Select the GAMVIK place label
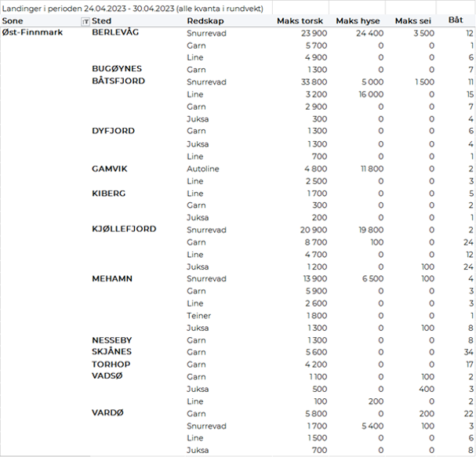This screenshot has width=476, height=457. [110, 169]
